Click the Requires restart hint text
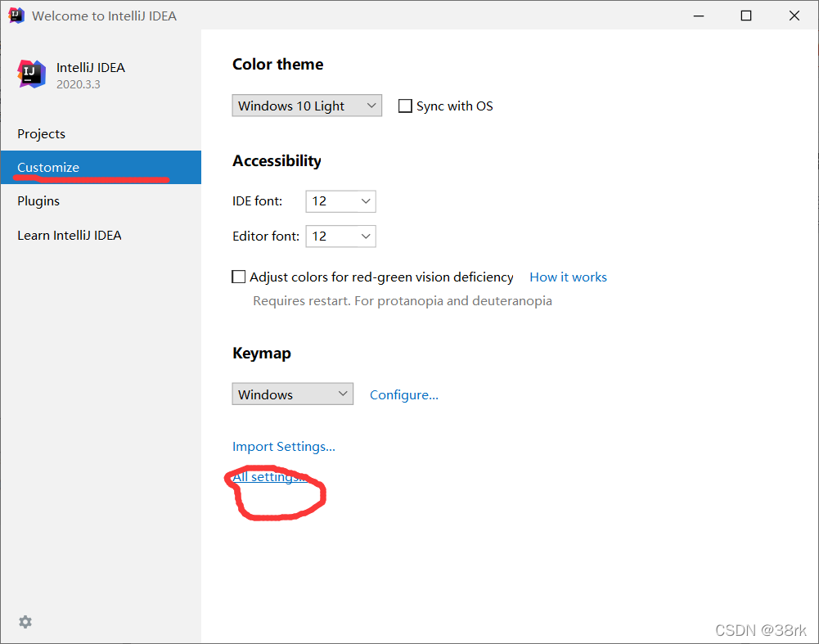The height and width of the screenshot is (644, 819). (403, 301)
